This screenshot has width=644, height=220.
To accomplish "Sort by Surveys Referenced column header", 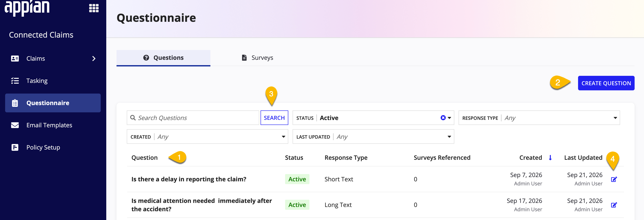I will 442,158.
